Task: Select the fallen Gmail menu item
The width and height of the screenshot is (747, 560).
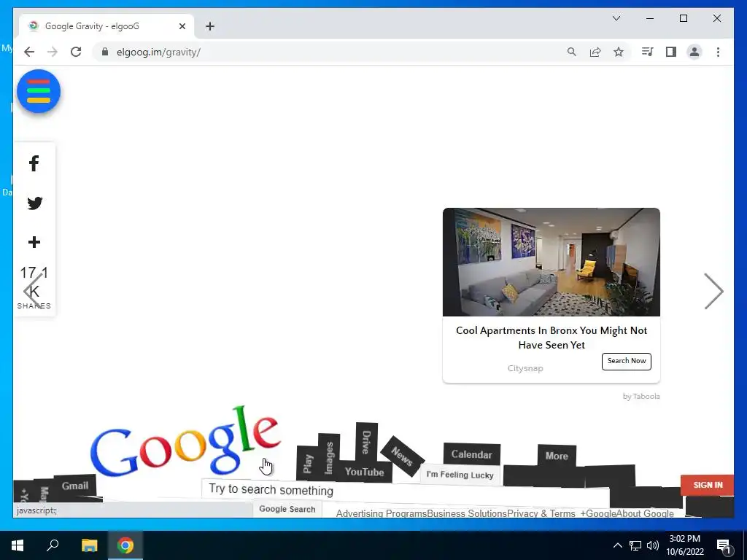Action: tap(75, 486)
